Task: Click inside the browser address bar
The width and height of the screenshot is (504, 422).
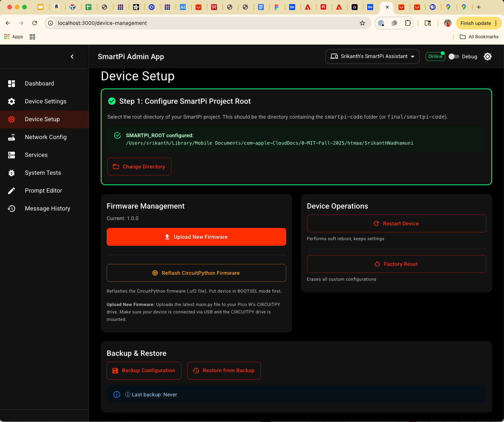Action: click(x=149, y=23)
